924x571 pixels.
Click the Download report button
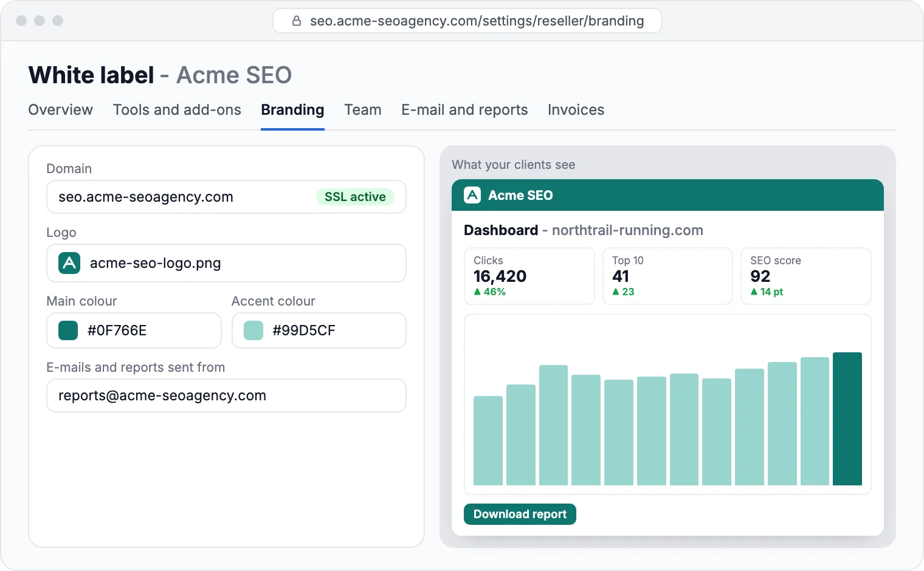point(520,514)
